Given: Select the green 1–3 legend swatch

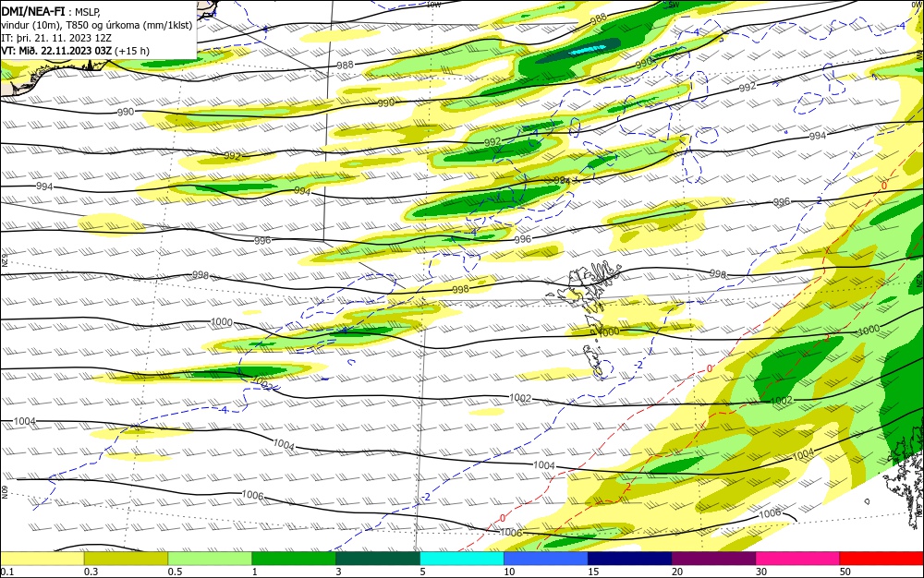Looking at the screenshot, I should coord(294,559).
